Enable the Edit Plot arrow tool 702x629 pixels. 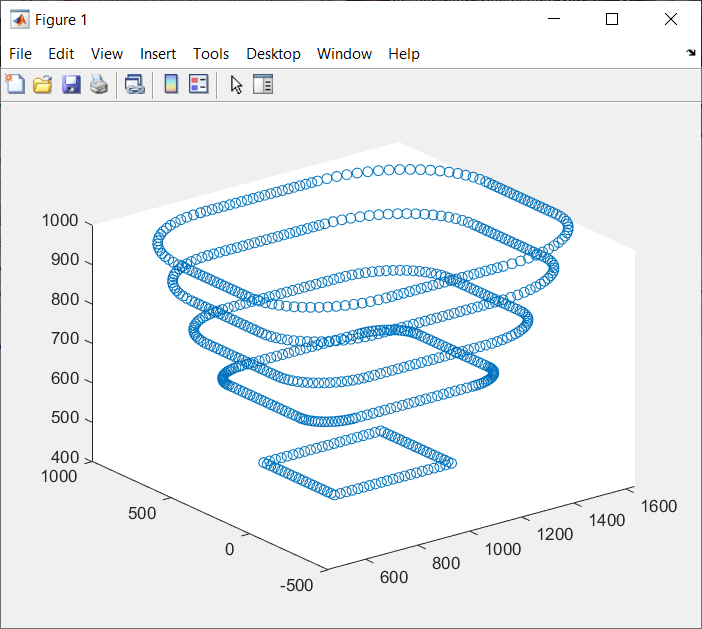pos(236,85)
